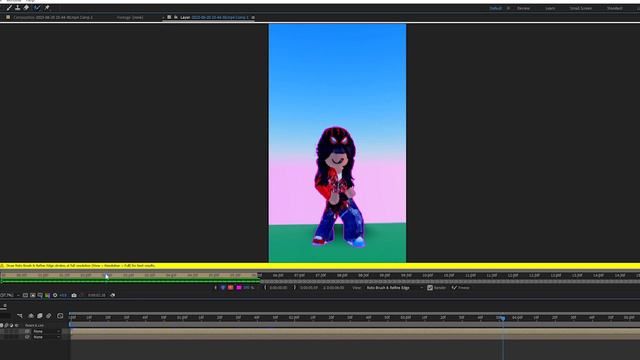Click the Out point timecode value
The width and height of the screenshot is (640, 360).
point(309,288)
